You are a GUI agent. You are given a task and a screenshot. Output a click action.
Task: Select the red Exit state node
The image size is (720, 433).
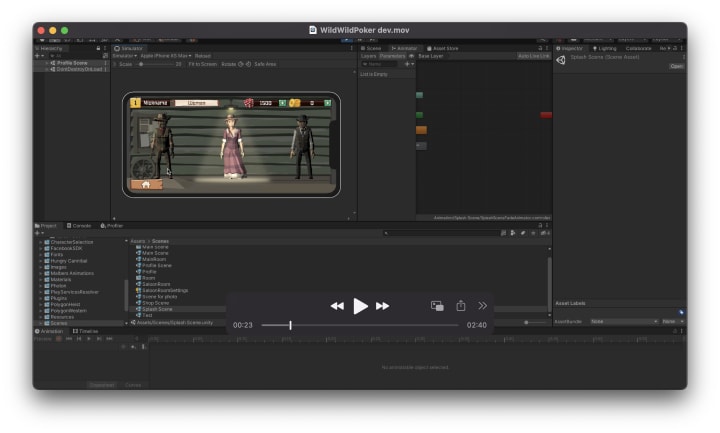[x=546, y=115]
